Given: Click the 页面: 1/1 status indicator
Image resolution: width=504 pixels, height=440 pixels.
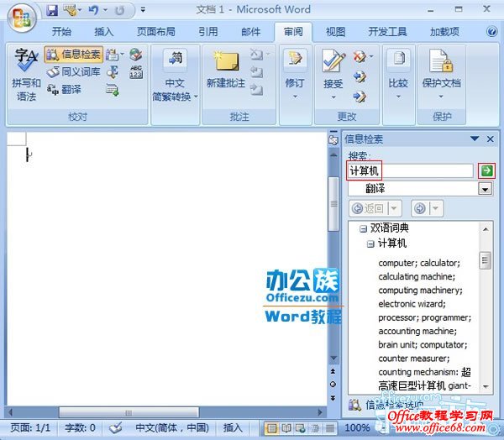Looking at the screenshot, I should tap(30, 427).
